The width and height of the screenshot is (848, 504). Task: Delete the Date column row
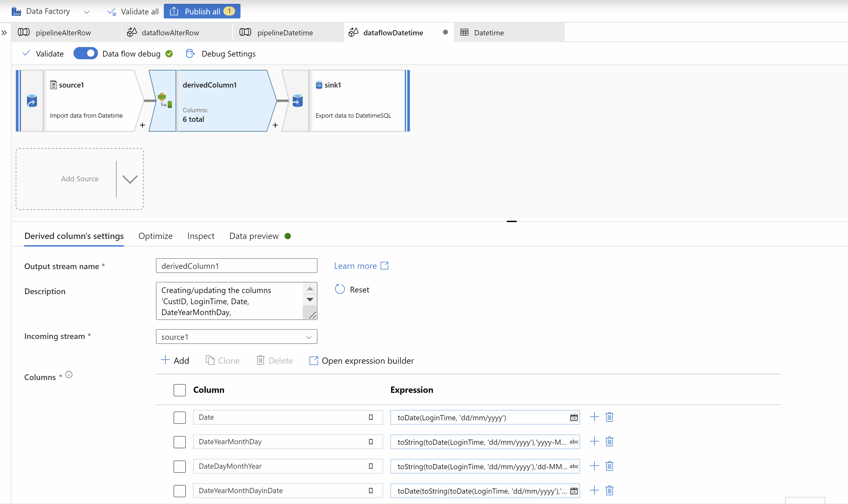(x=609, y=417)
